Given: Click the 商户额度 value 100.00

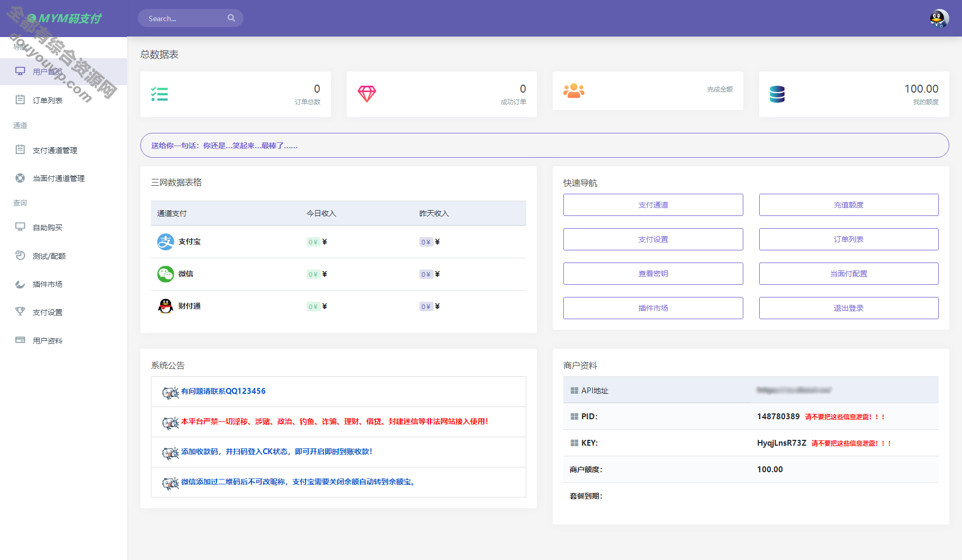Looking at the screenshot, I should coord(770,469).
